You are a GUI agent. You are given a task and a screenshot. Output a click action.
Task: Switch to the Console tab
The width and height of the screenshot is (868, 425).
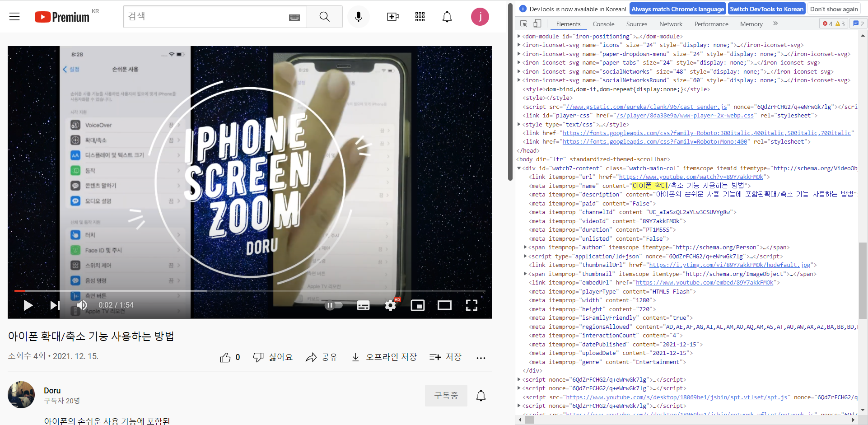(x=603, y=24)
